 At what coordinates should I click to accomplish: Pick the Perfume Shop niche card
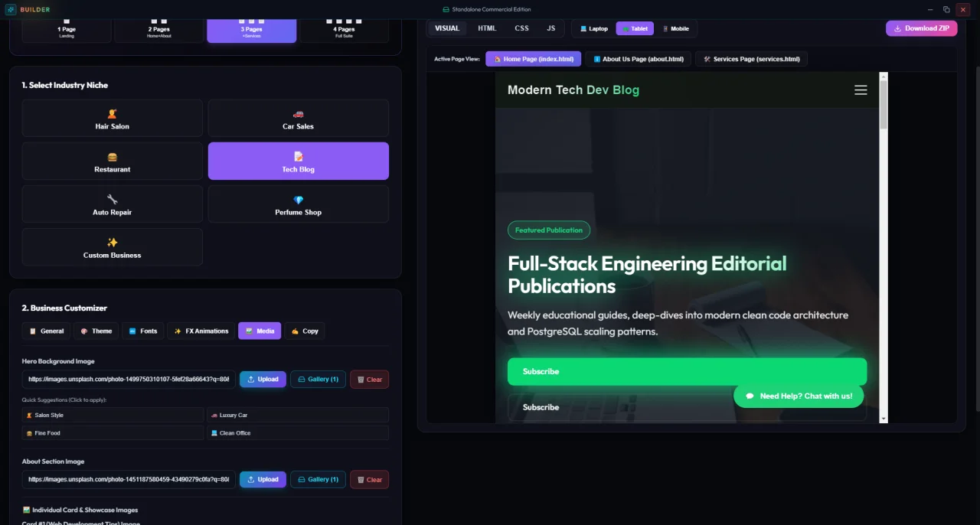298,204
